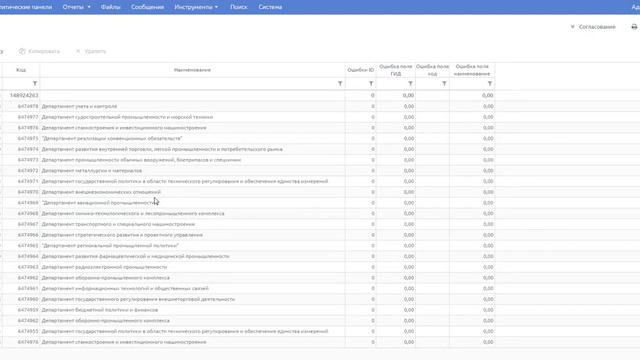
Task: Select row Департамент радиоэлектронной промышленности
Action: pyautogui.click(x=247, y=267)
